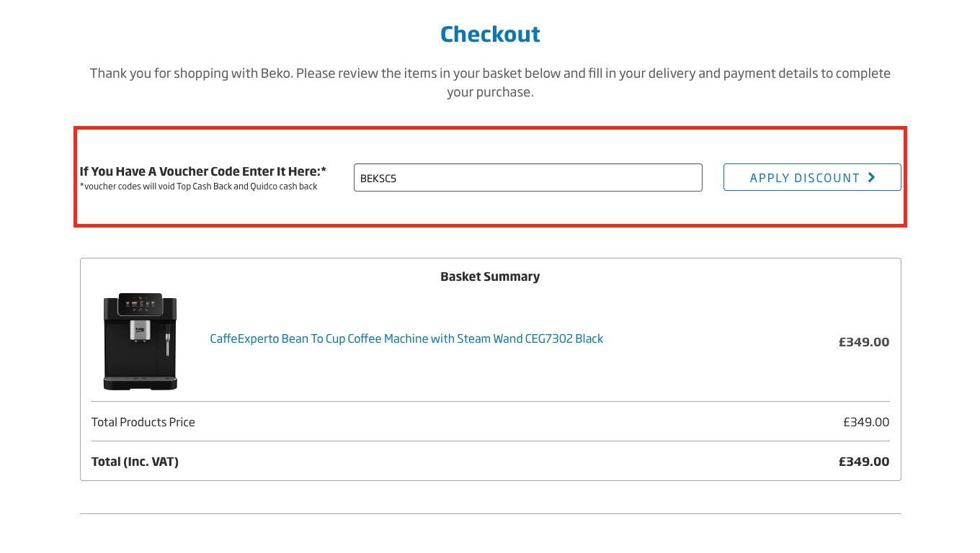Click the Apply Discount button
Screen dimensions: 980x553
tap(812, 177)
